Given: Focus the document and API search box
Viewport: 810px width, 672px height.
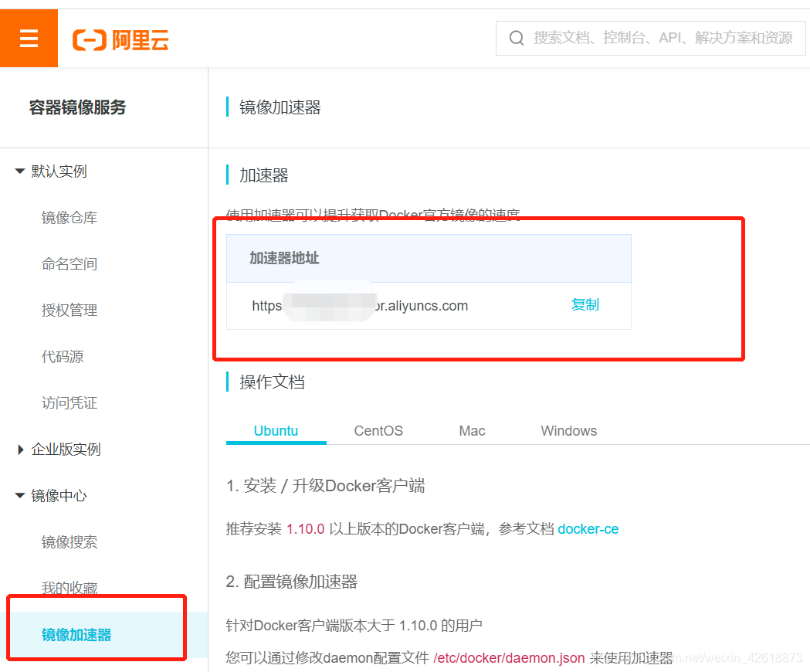Looking at the screenshot, I should coord(650,38).
